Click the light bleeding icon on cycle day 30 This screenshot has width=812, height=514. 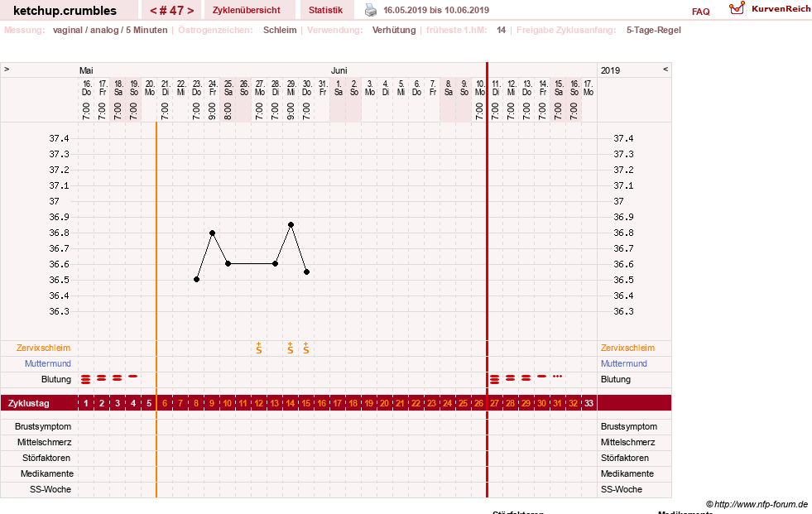541,377
